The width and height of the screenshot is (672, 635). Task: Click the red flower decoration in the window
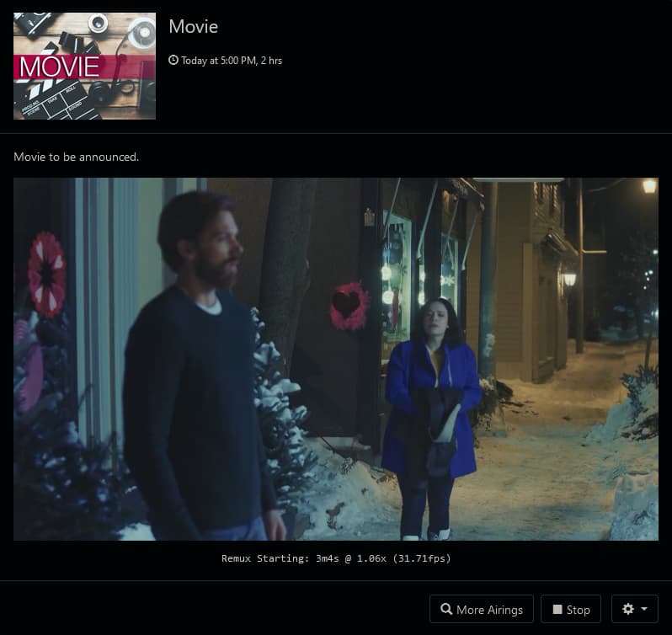45,275
